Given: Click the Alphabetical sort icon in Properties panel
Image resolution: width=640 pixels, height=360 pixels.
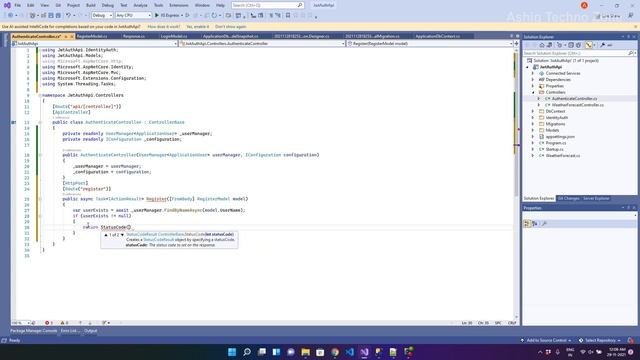Looking at the screenshot, I should pyautogui.click(x=535, y=224).
